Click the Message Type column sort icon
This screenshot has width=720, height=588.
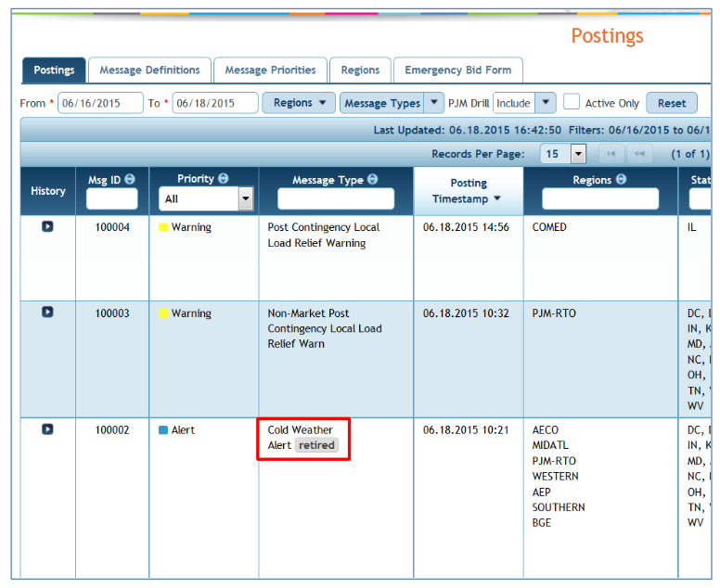point(372,180)
